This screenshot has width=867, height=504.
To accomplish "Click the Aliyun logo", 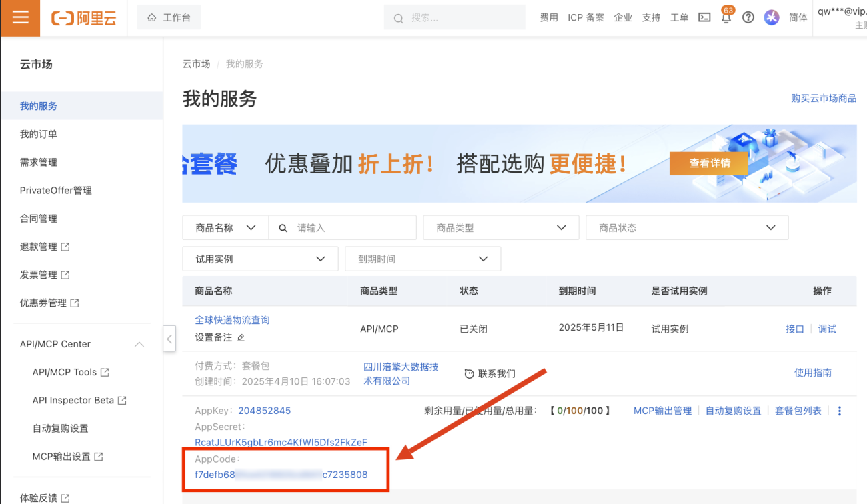I will coord(84,18).
